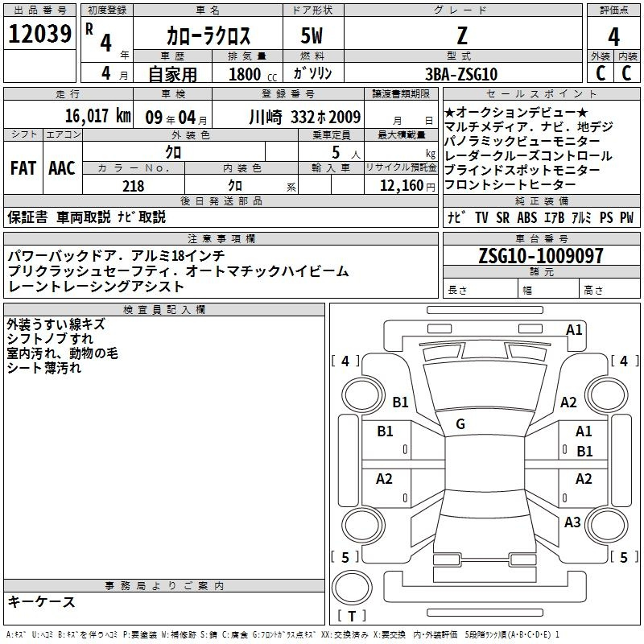The image size is (644, 644).
Task: Select the vehicle history 自家用
Action: (172, 74)
